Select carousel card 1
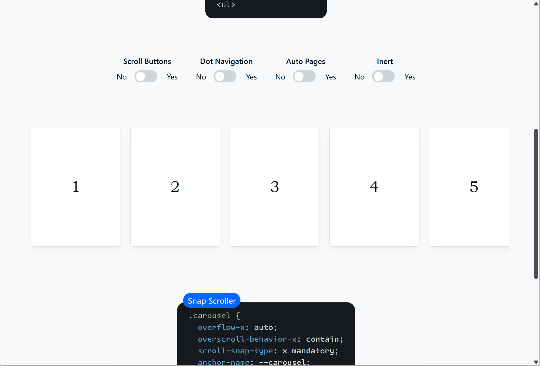Viewport: 540px width, 366px height. pos(76,187)
